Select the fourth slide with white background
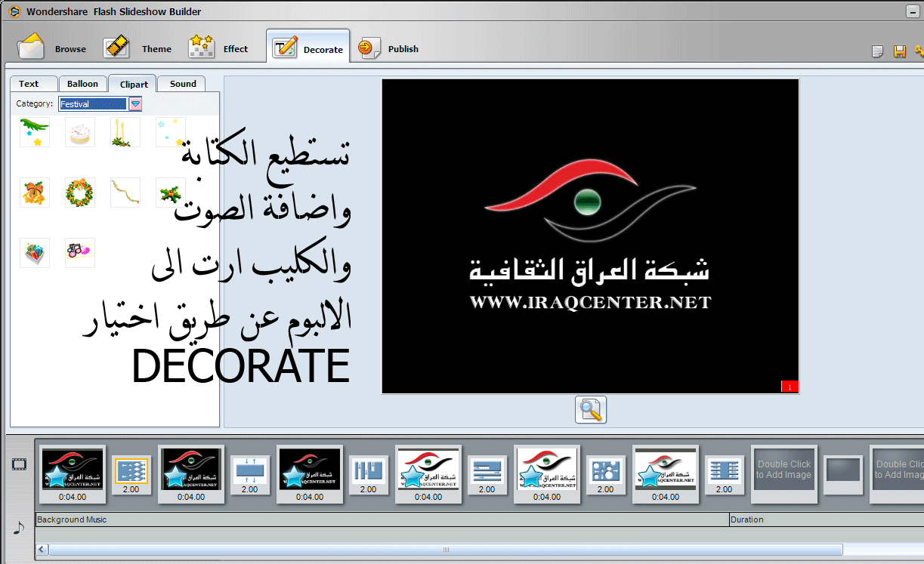The image size is (924, 564). click(x=428, y=474)
